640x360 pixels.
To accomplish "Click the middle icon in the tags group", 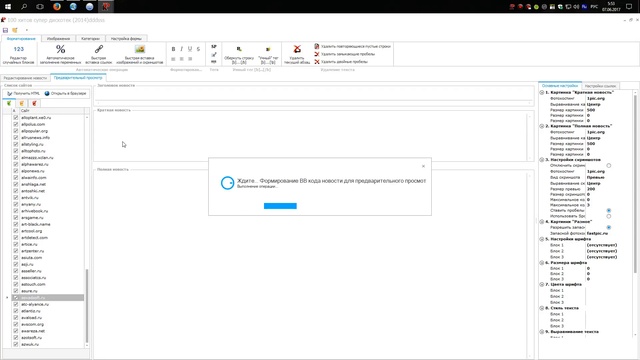I will click(213, 54).
